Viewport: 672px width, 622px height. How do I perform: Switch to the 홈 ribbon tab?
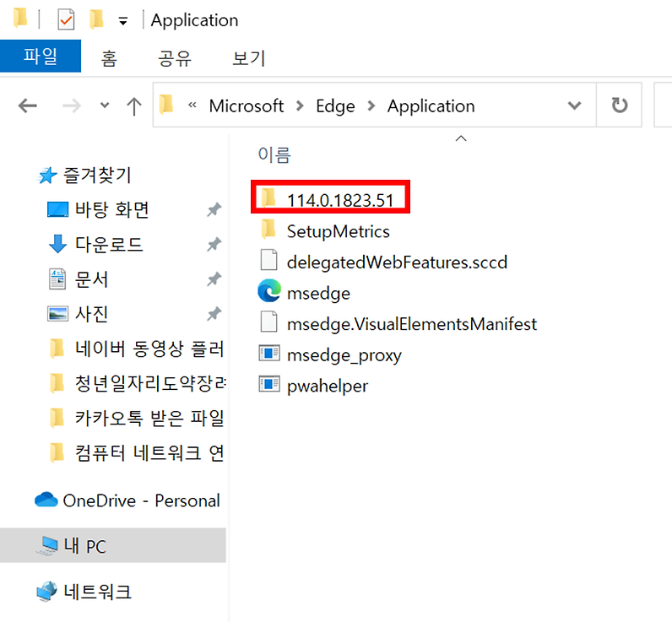point(109,58)
